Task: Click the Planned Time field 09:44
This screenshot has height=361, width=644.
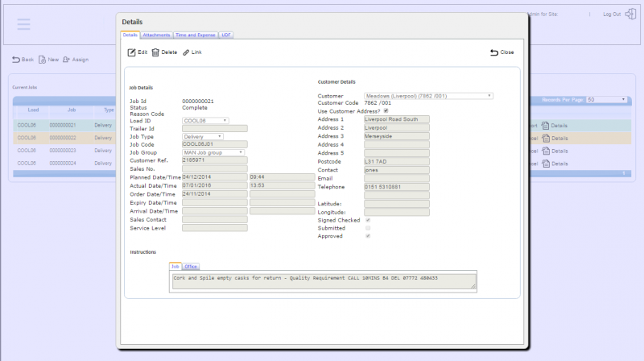Action: pyautogui.click(x=283, y=177)
